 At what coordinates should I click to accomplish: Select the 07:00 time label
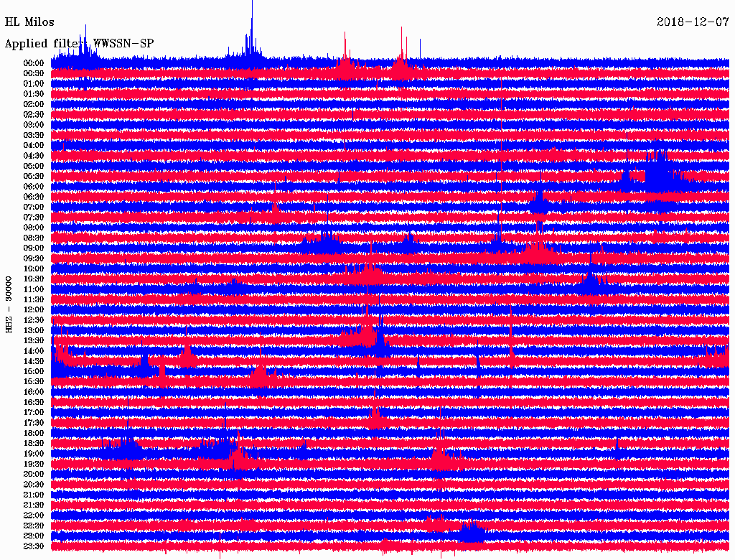(x=34, y=207)
